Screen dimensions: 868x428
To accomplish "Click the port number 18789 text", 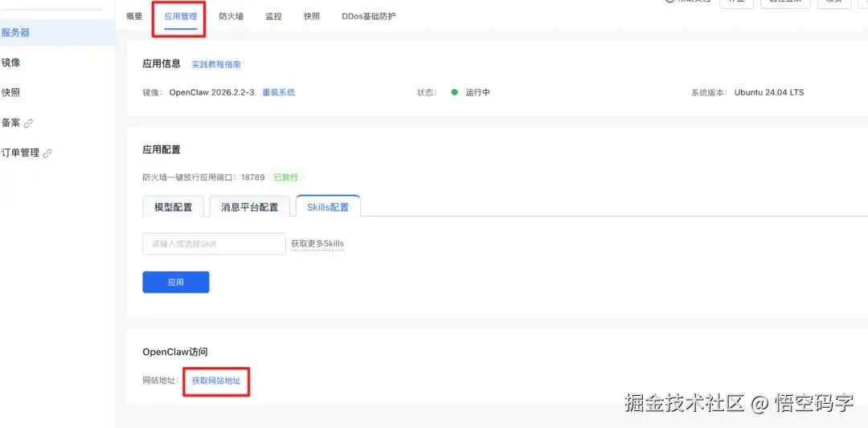I will point(252,177).
